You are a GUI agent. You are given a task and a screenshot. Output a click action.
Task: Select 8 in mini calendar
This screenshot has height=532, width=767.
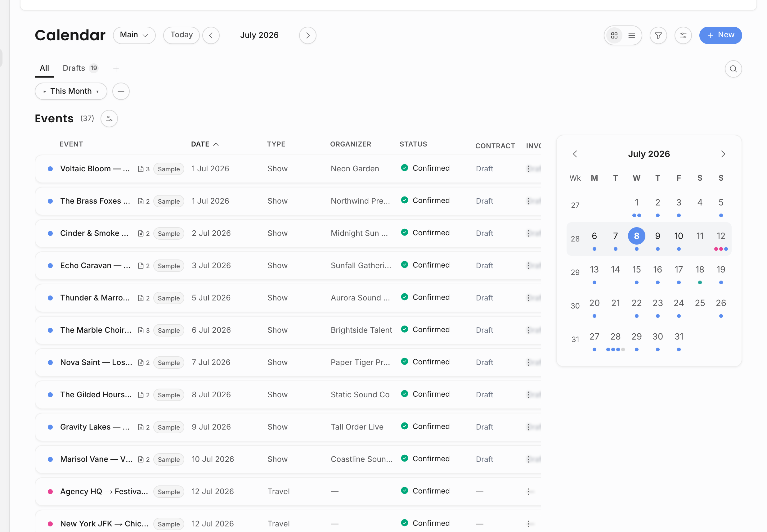coord(636,236)
